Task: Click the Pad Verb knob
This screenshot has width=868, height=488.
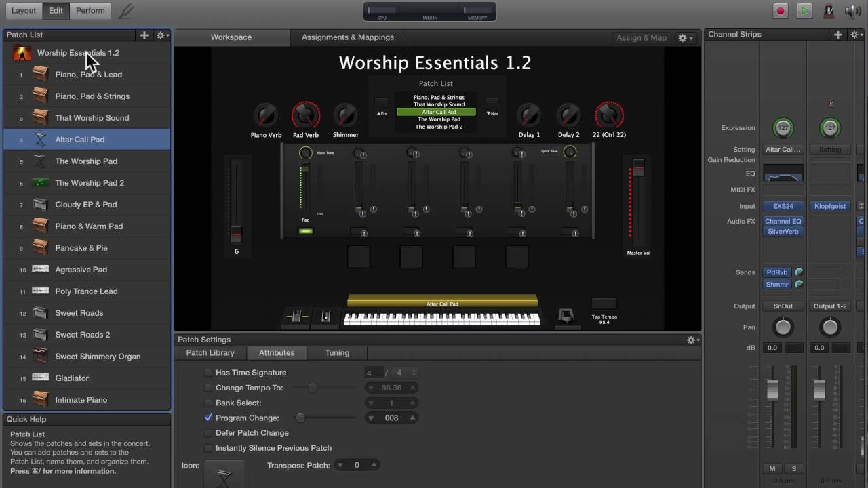Action: pos(306,116)
